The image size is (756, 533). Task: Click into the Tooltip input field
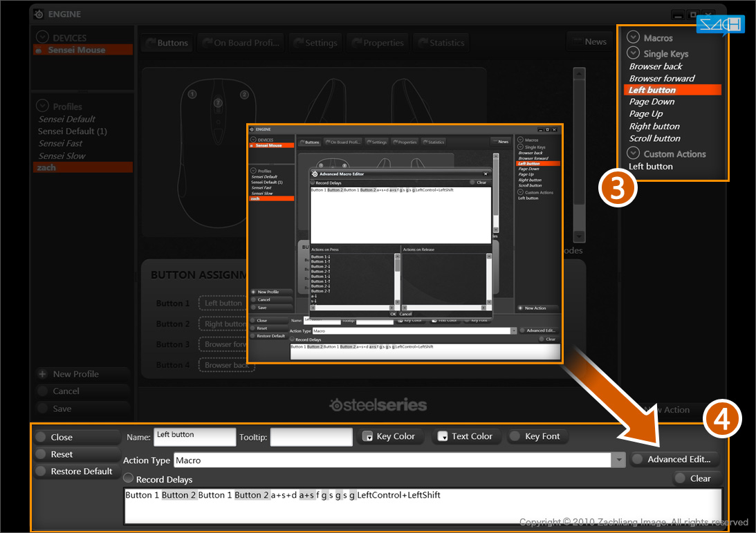click(311, 437)
